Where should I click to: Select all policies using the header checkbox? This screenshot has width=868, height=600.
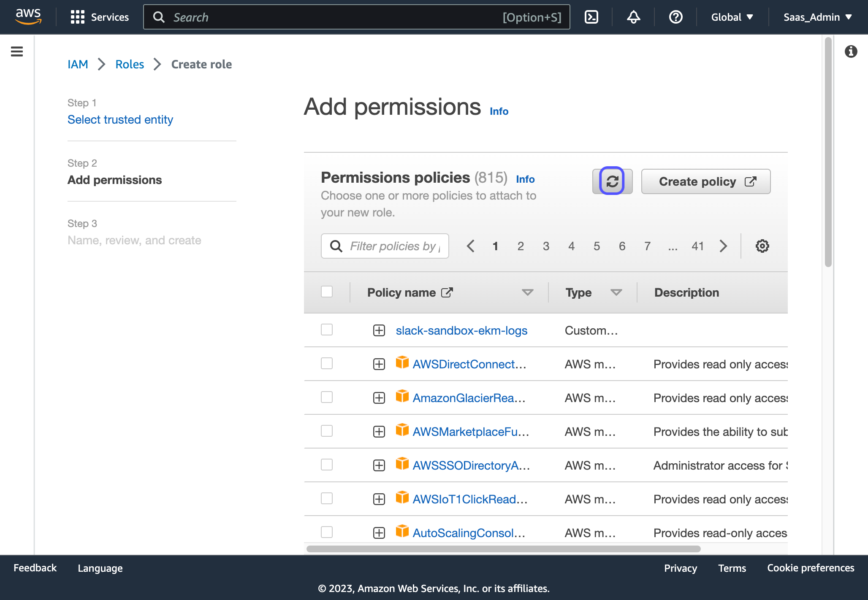(x=327, y=292)
